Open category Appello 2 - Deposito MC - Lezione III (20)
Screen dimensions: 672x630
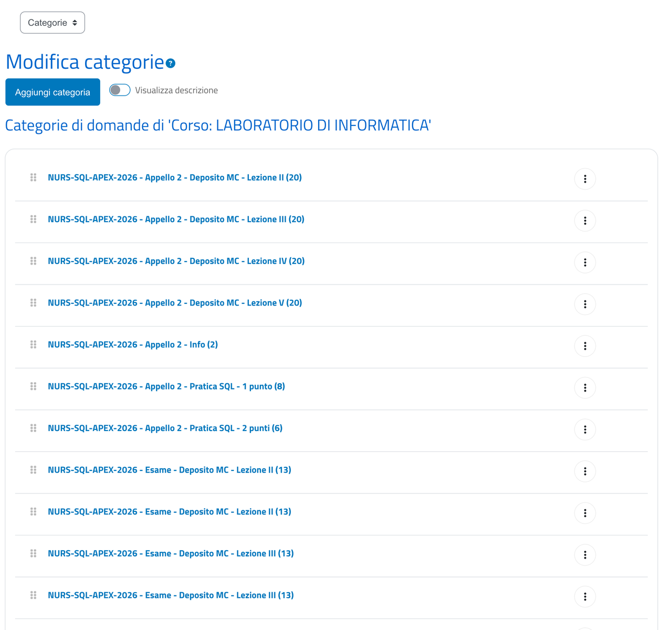(x=176, y=219)
